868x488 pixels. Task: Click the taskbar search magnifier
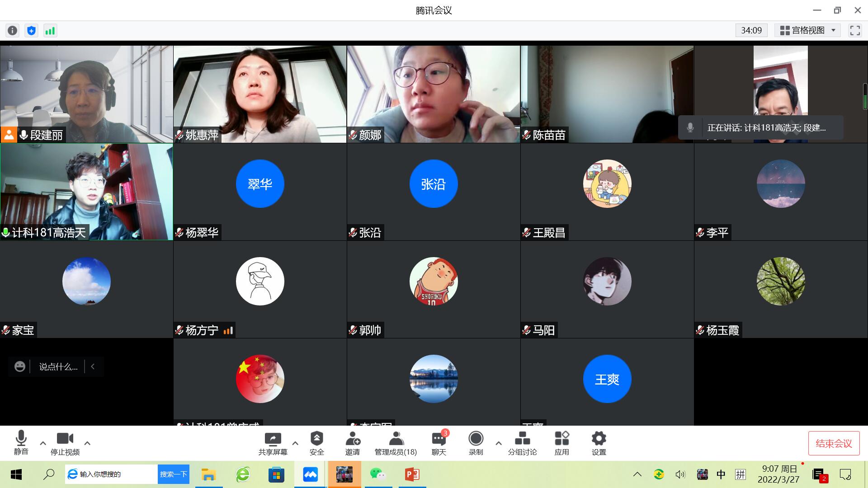pos(49,474)
